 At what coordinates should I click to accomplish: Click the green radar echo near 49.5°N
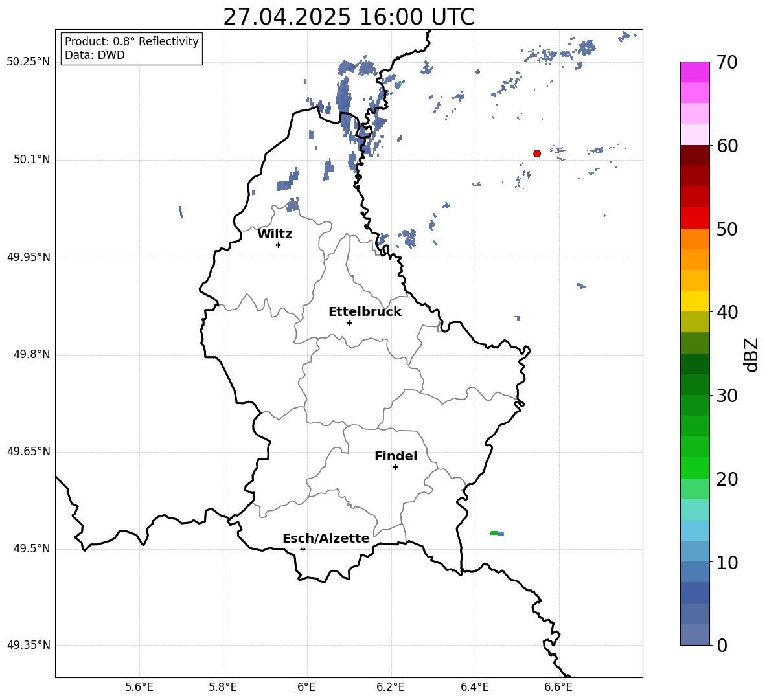point(494,533)
